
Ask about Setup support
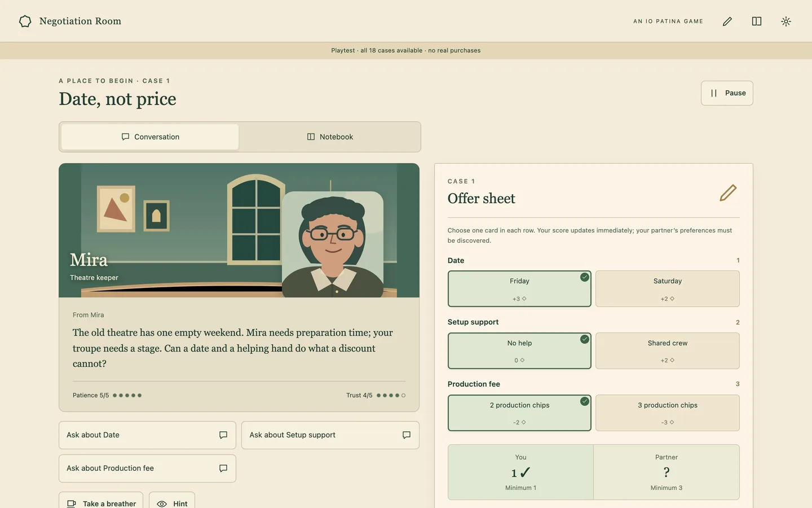click(330, 435)
